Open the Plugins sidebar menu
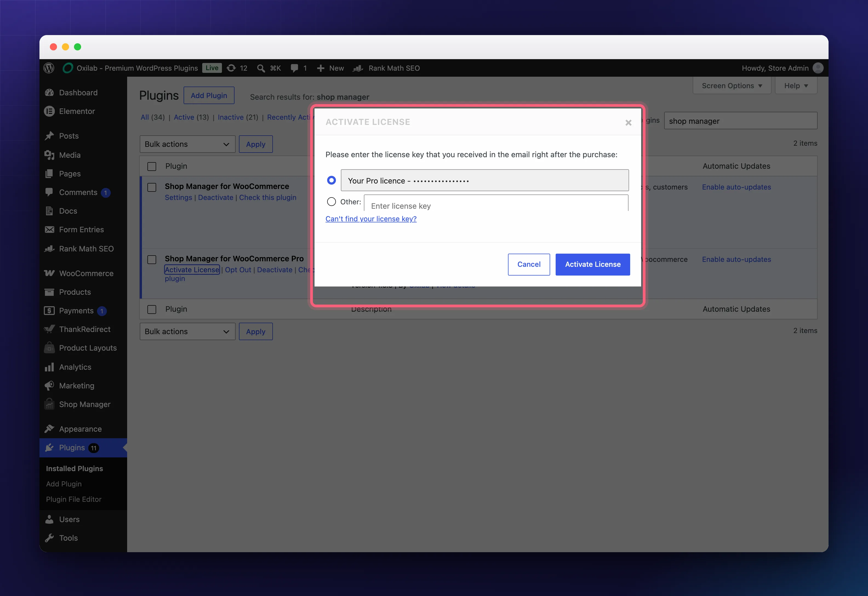Image resolution: width=868 pixels, height=596 pixels. point(83,448)
